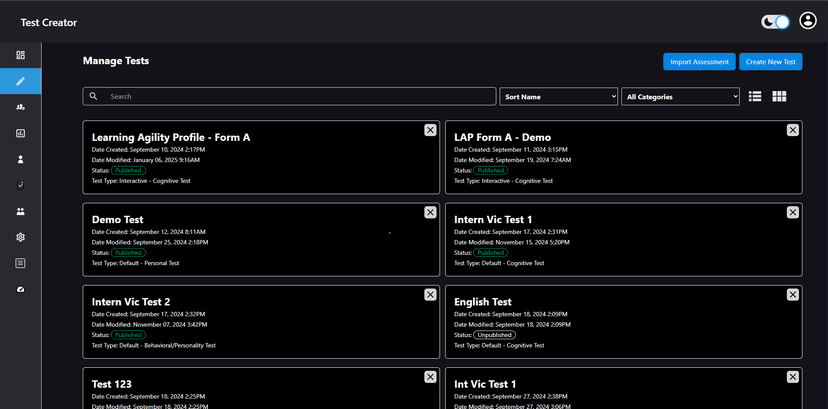Open the single user sidebar icon
The width and height of the screenshot is (828, 409).
tap(21, 159)
